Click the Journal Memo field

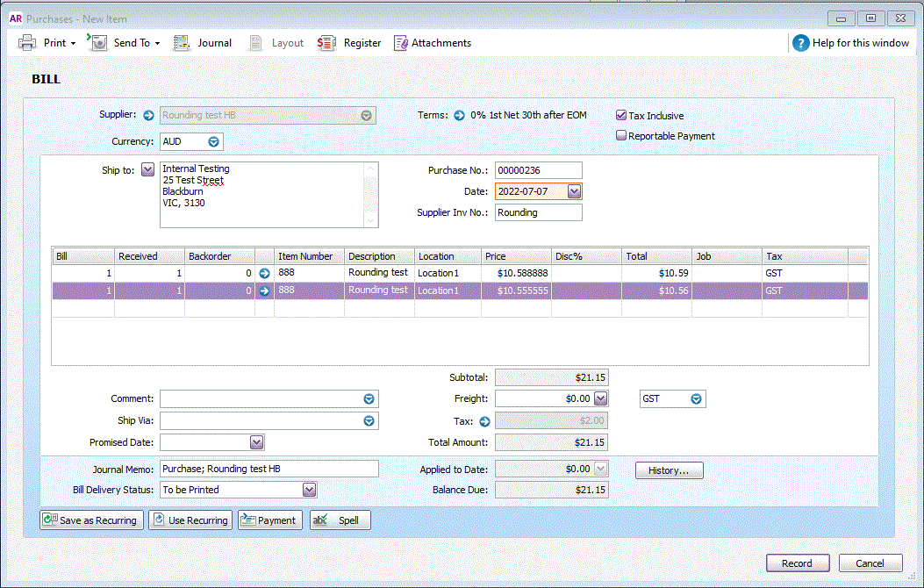(269, 469)
